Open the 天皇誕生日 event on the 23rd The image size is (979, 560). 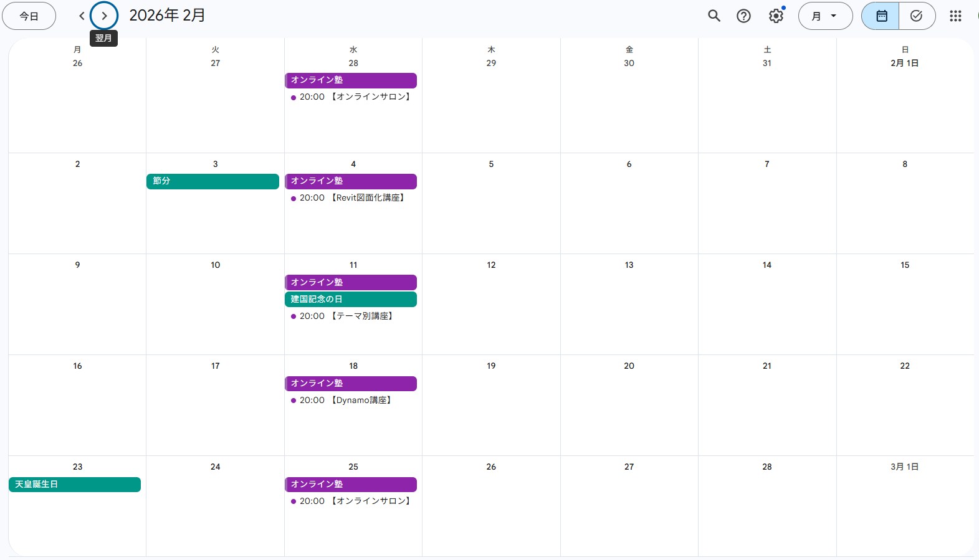pos(75,485)
